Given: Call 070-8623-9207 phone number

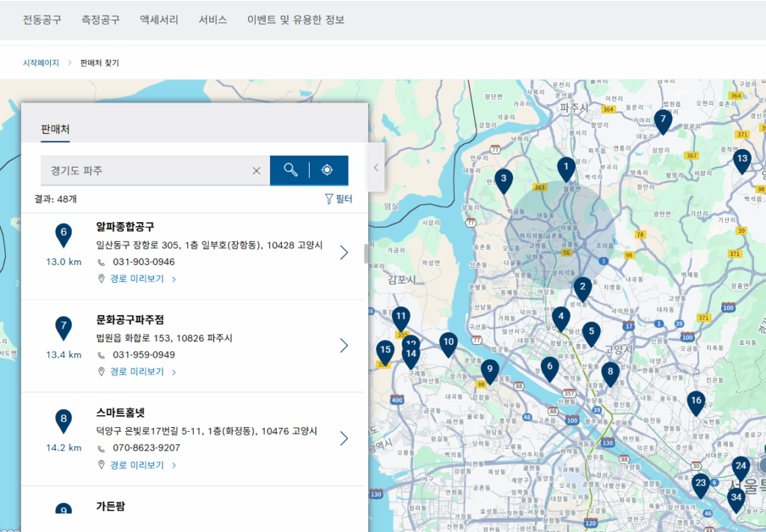Looking at the screenshot, I should click(147, 448).
